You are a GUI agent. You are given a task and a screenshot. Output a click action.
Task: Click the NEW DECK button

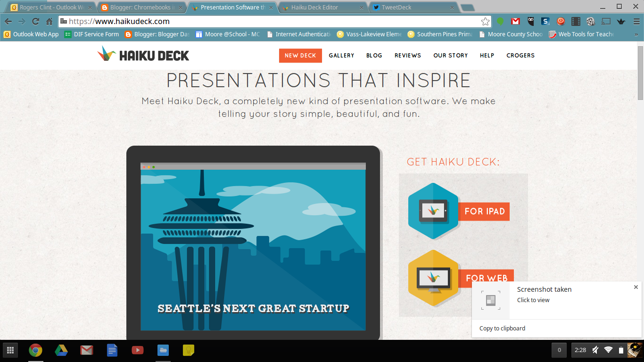[300, 56]
